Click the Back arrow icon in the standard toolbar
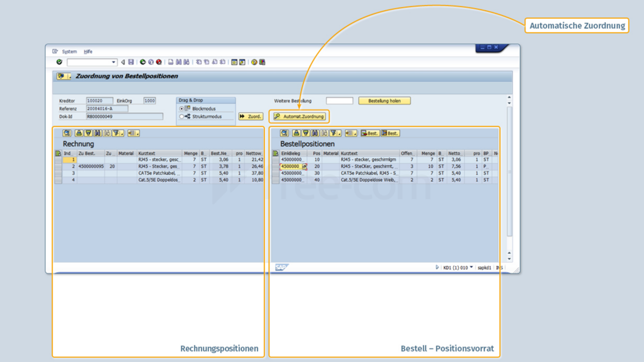This screenshot has width=644, height=362. click(x=123, y=62)
